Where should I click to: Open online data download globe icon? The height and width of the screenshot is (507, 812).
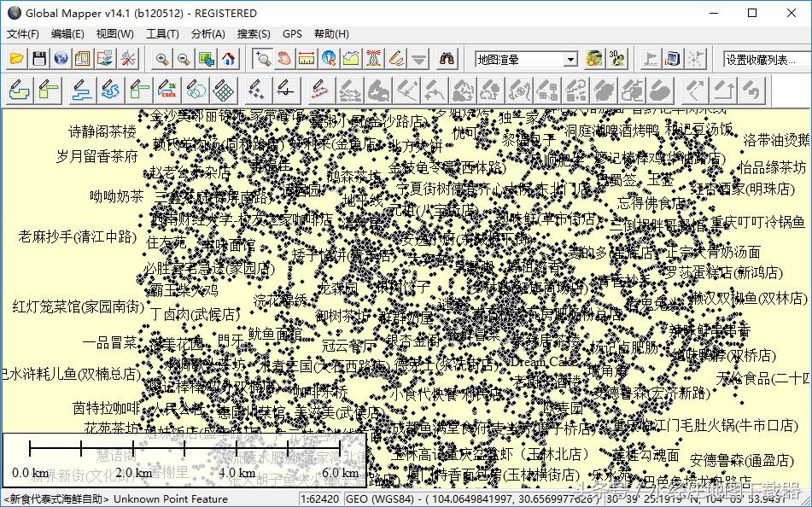(x=61, y=59)
